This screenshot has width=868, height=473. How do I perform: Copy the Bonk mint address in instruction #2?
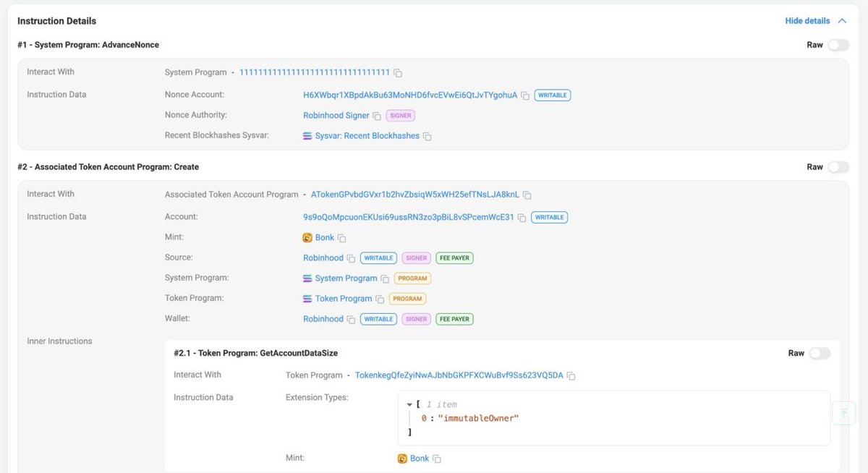(342, 238)
